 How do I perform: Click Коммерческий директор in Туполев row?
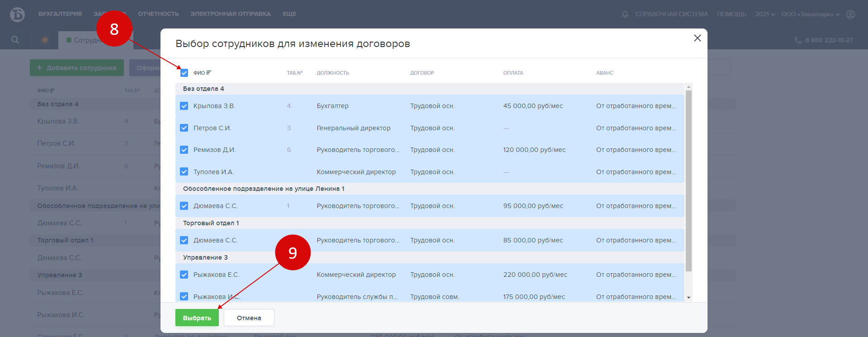[x=356, y=172]
